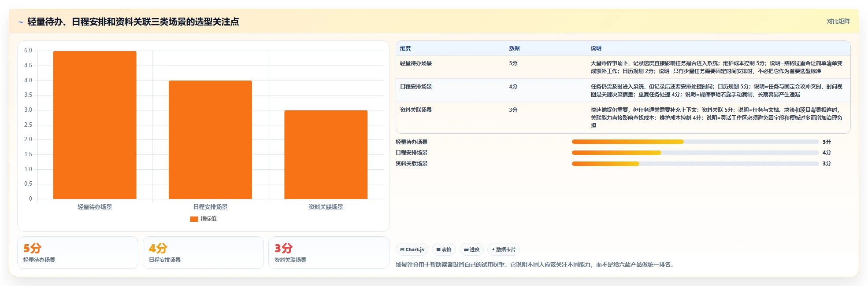Click the 日程安排场景 progress row label
Image resolution: width=868 pixels, height=286 pixels.
click(412, 153)
